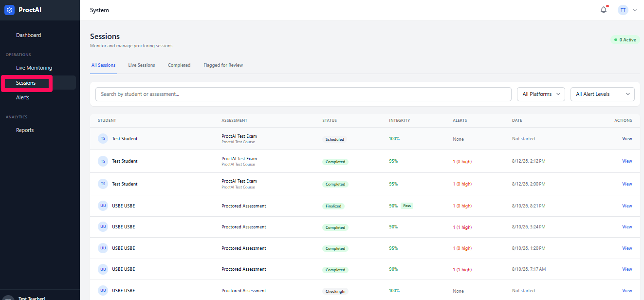Viewport: 644px width, 300px height.
Task: Click the 0 Active status indicator
Action: click(x=626, y=40)
